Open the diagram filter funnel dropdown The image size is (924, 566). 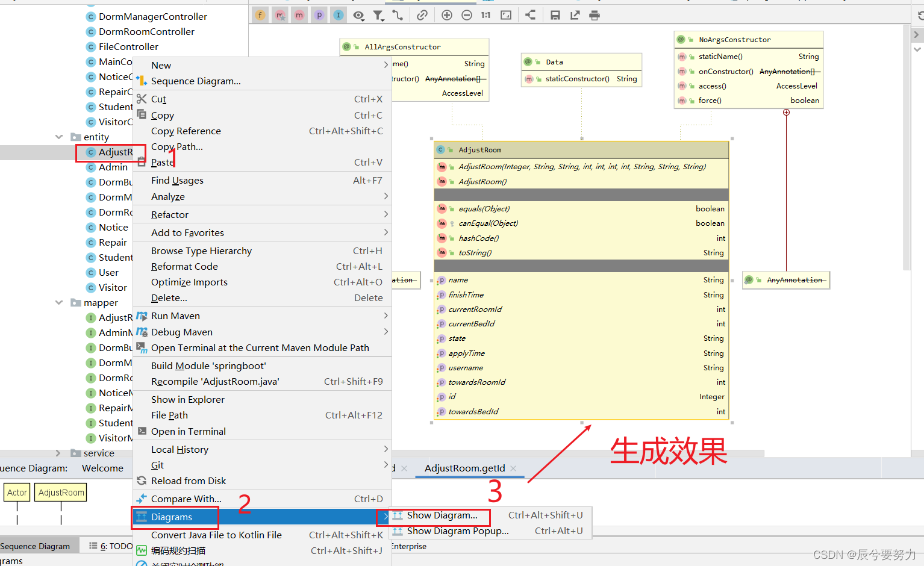point(378,15)
